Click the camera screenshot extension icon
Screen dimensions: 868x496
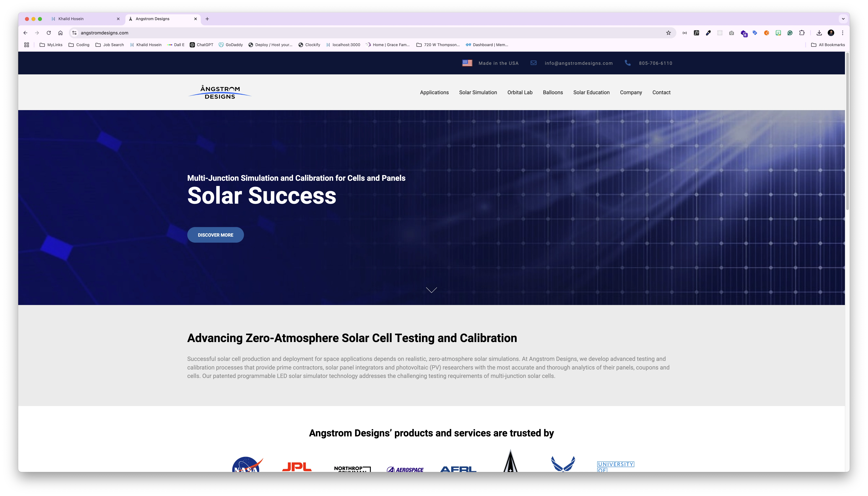pos(731,33)
